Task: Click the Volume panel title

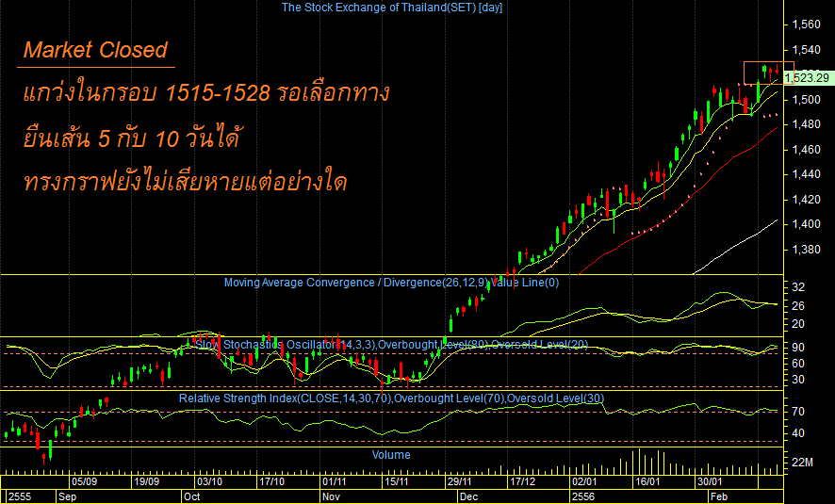Action: (391, 455)
